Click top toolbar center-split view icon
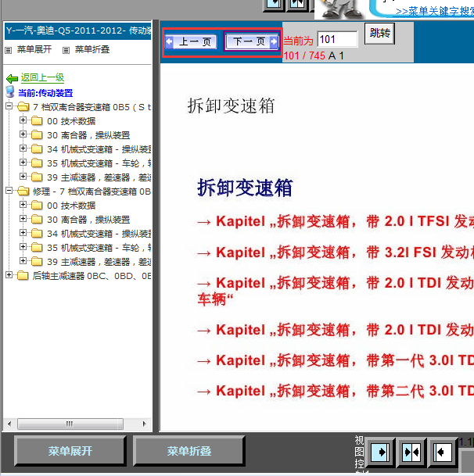 pyautogui.click(x=297, y=4)
